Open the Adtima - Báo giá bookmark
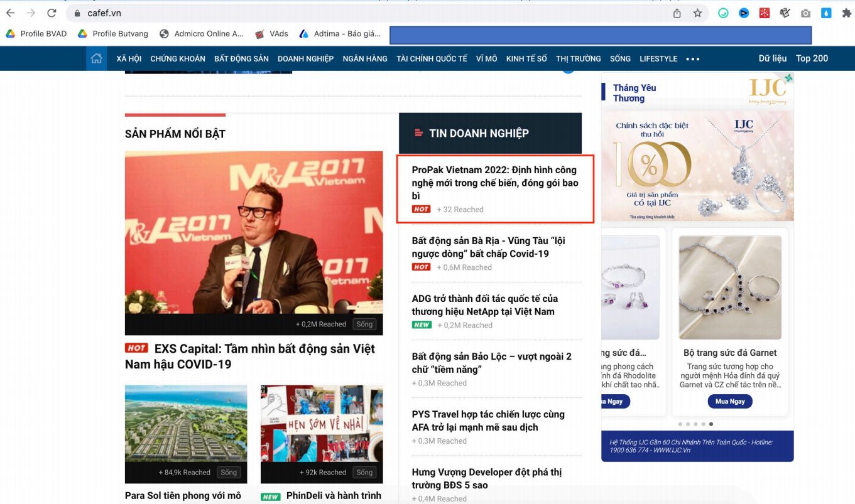The image size is (855, 504). [340, 34]
